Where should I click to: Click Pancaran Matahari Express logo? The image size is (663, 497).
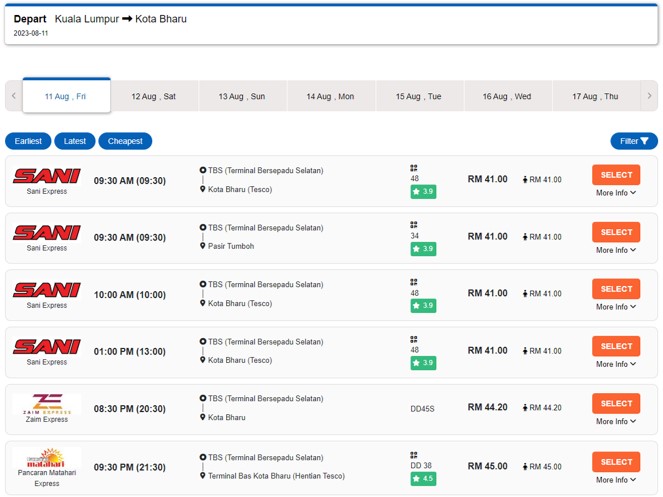47,460
